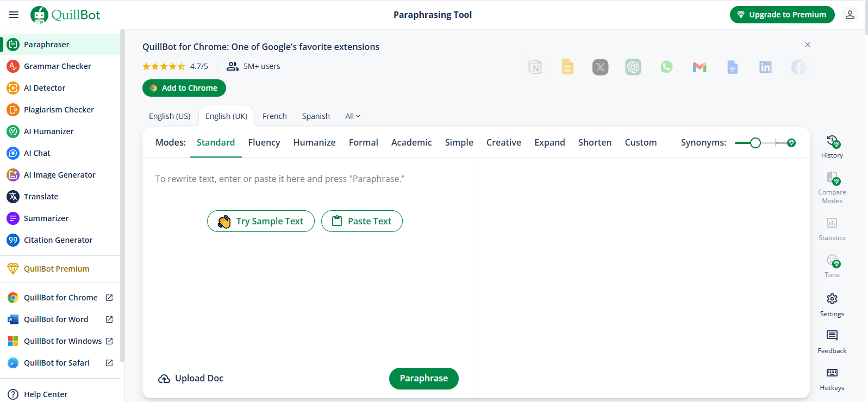Open QuillBot for Windows external link
This screenshot has width=868, height=402.
coord(60,341)
